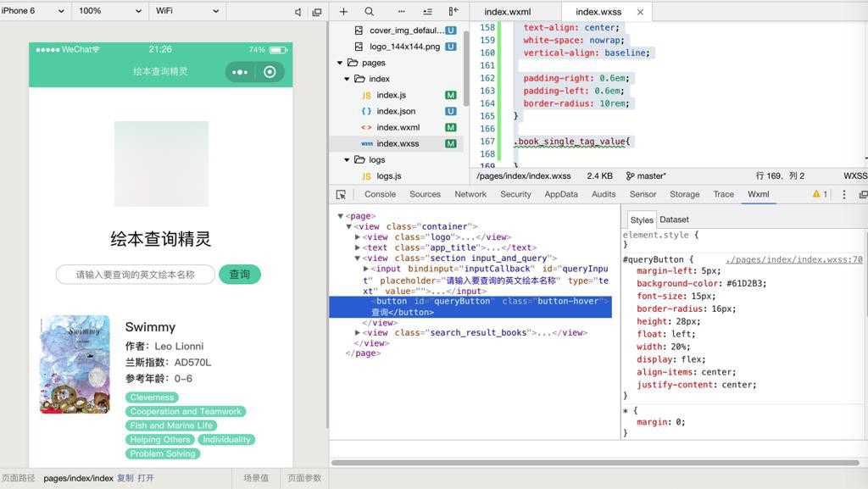Collapse the input_and_query section node

pos(358,258)
